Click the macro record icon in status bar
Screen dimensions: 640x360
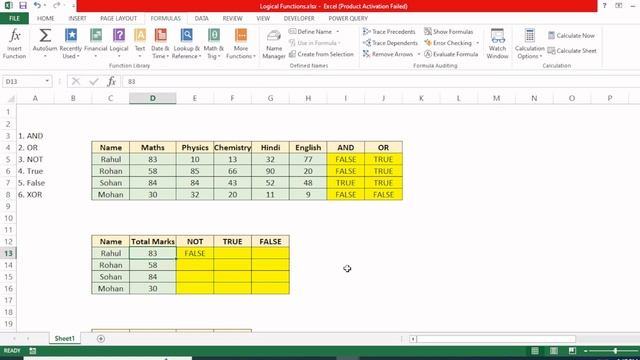tap(33, 351)
